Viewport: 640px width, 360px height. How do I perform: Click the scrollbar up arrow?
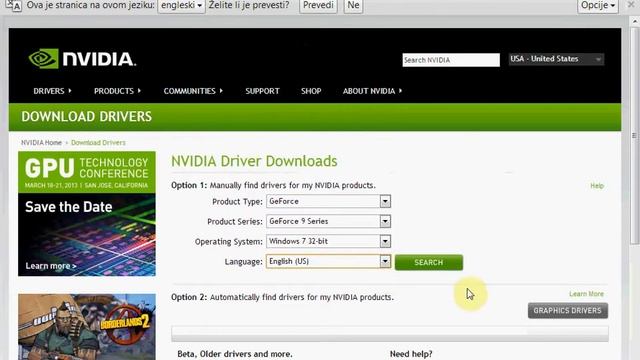pos(634,21)
